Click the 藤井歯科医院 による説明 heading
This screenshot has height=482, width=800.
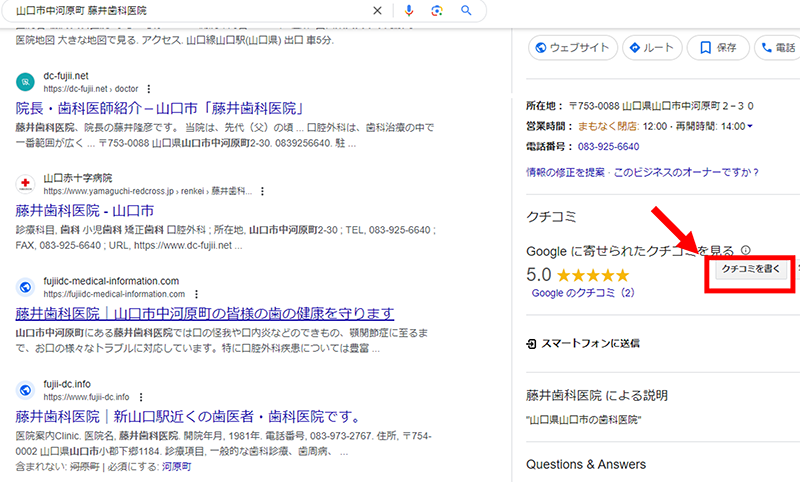click(597, 395)
